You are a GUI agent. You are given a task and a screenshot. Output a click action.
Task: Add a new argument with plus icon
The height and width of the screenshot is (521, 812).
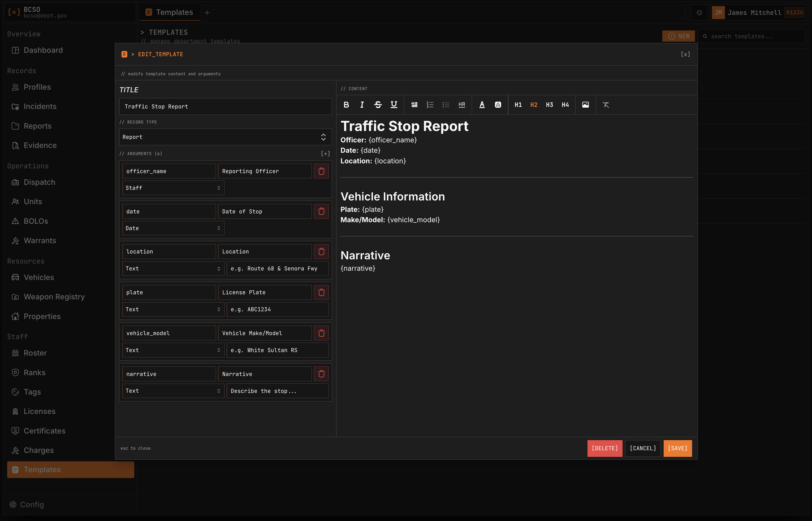(325, 154)
